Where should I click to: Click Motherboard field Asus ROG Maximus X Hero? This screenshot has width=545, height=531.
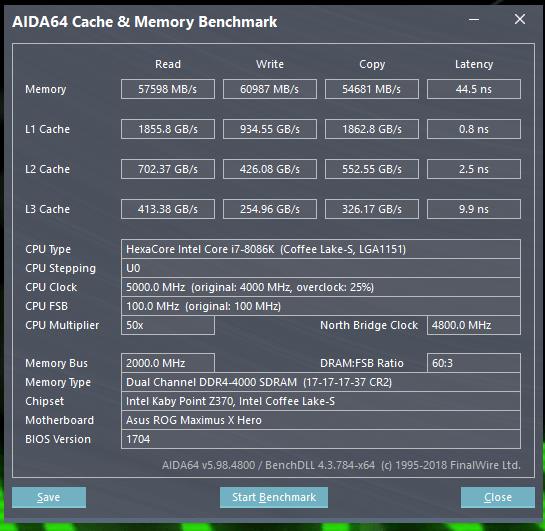click(321, 420)
